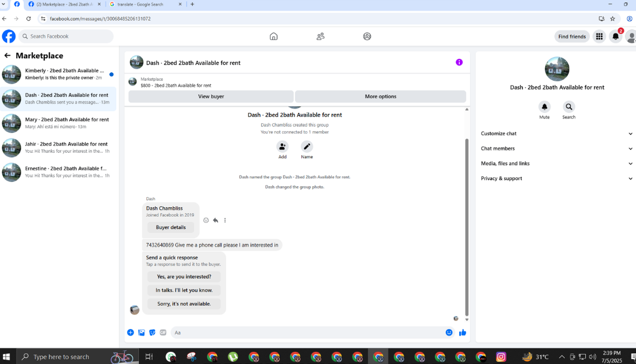
Task: Open Windows Start menu
Action: tap(6, 357)
